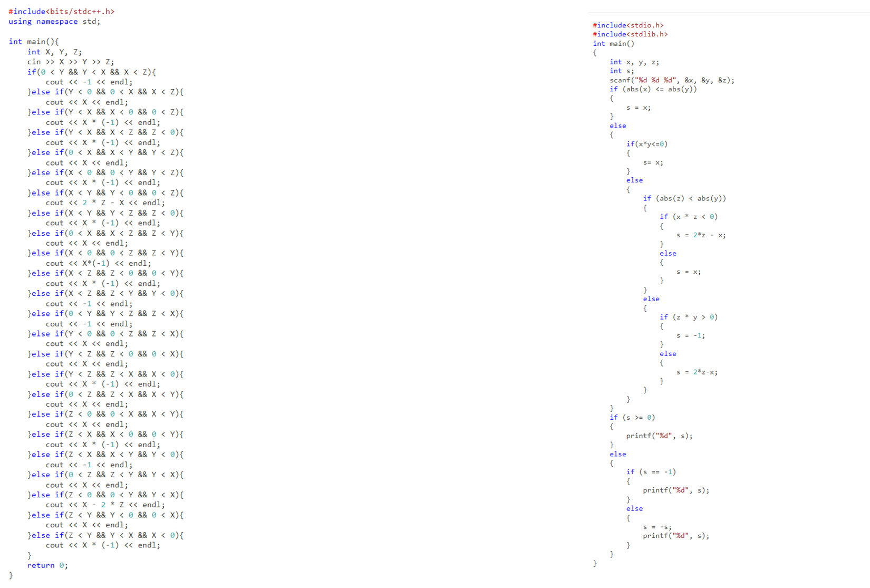Select the 's = -1;' assignment
Screen dimensions: 870x588
pyautogui.click(x=691, y=335)
